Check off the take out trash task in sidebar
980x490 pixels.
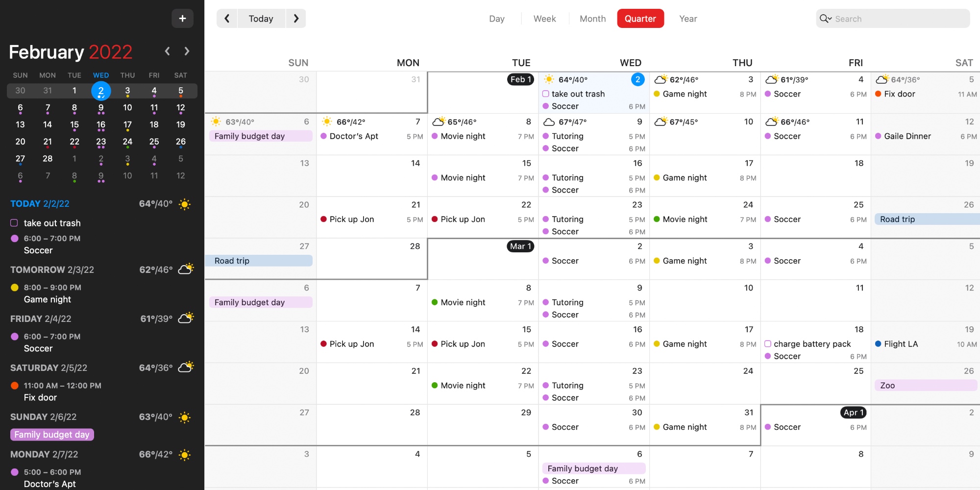pyautogui.click(x=14, y=223)
